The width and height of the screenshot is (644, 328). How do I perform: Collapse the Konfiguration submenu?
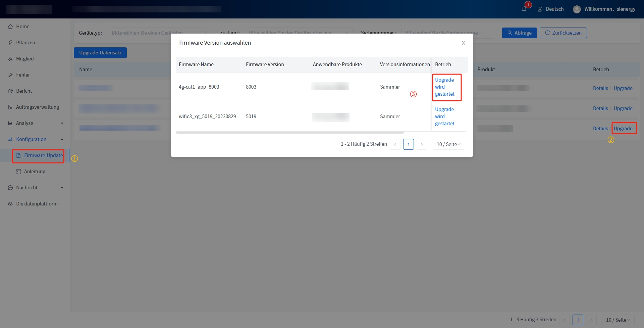point(62,139)
